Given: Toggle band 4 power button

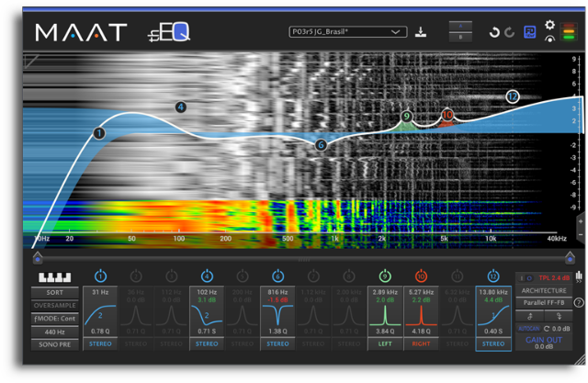Looking at the screenshot, I should point(207,276).
